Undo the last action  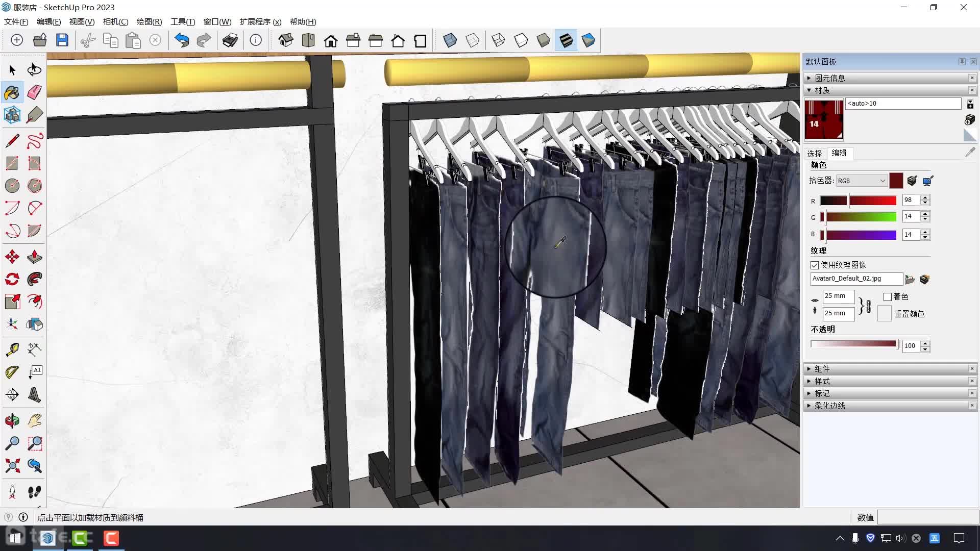tap(182, 40)
